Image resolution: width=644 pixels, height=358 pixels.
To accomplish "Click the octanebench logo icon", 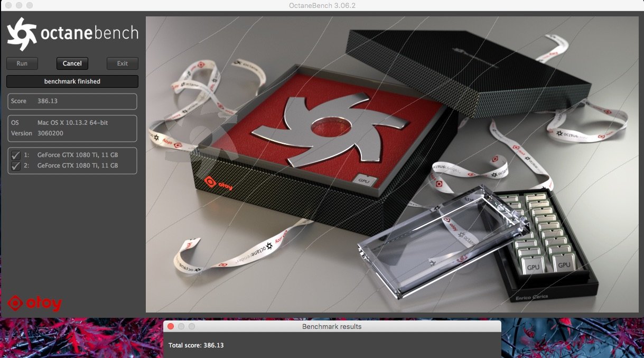I will click(x=21, y=34).
